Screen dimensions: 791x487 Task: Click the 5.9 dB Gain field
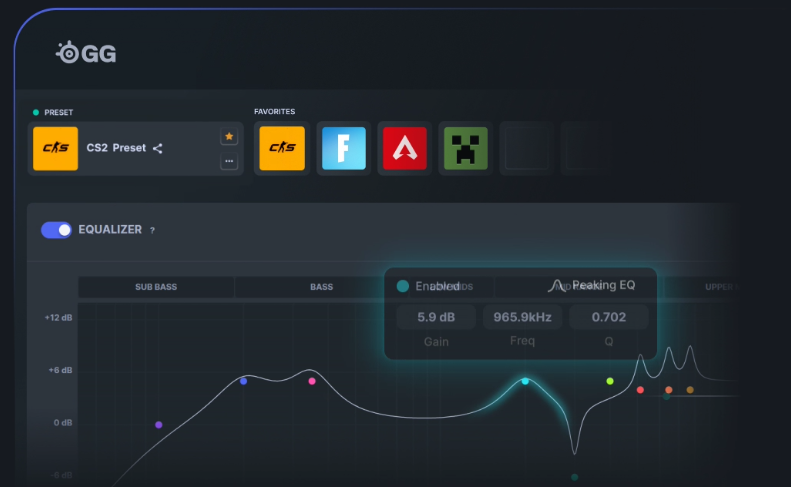coord(435,318)
